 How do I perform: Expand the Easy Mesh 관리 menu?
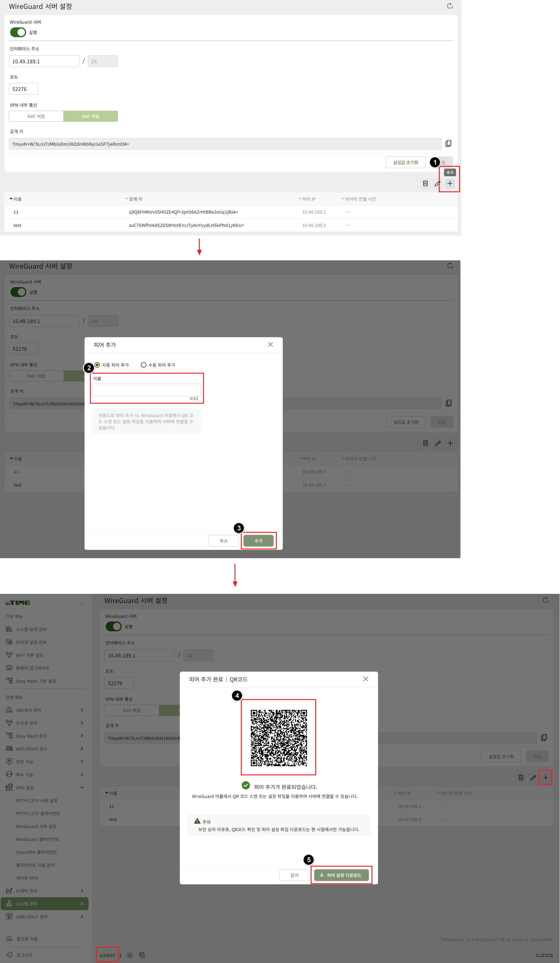[x=45, y=736]
